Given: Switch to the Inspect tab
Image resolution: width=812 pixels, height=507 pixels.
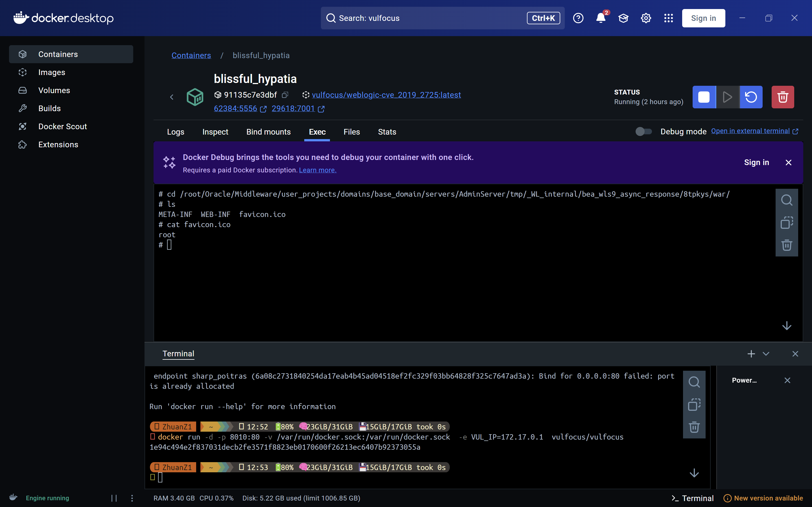Looking at the screenshot, I should [x=215, y=132].
